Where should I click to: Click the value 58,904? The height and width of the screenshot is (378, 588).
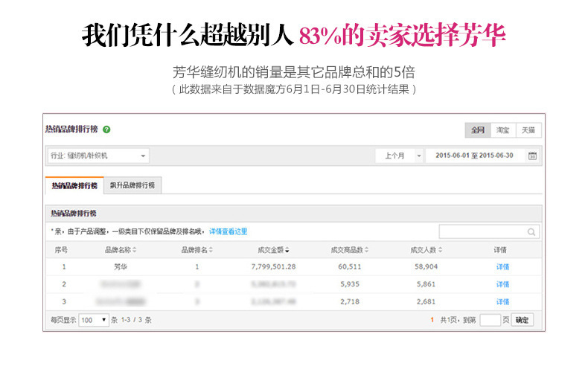(426, 267)
